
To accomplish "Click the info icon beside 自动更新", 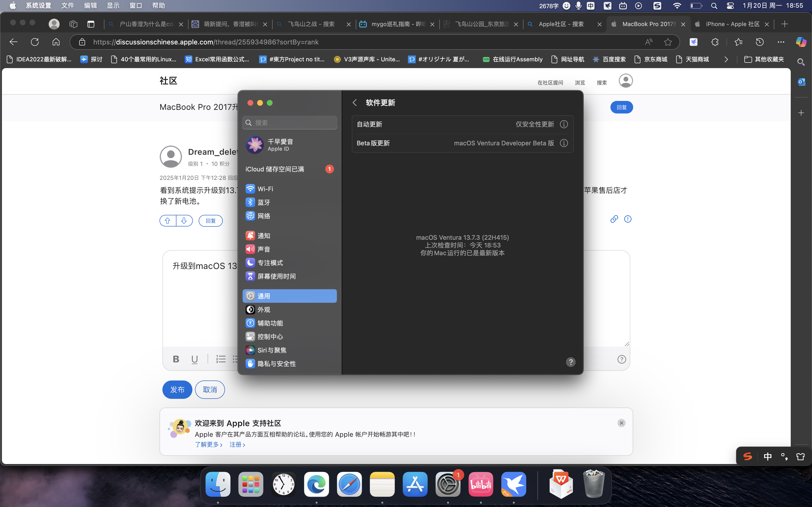I will pos(564,124).
